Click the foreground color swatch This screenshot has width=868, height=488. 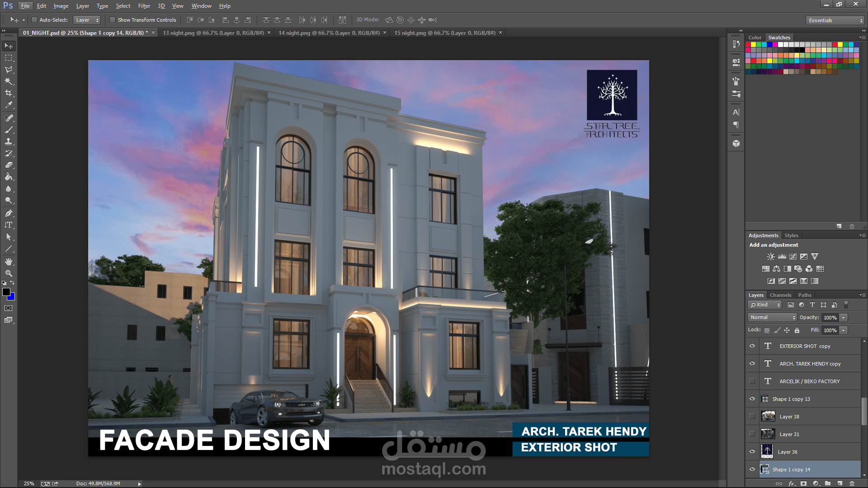click(x=6, y=292)
